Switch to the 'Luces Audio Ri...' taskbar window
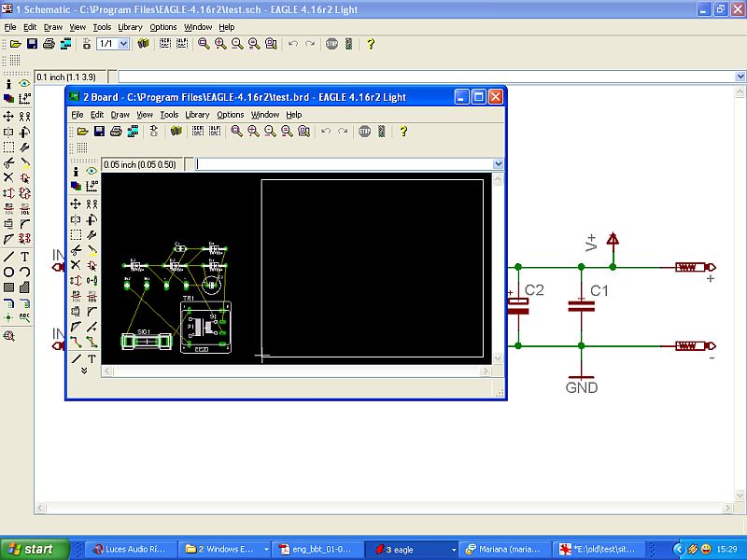 132,549
